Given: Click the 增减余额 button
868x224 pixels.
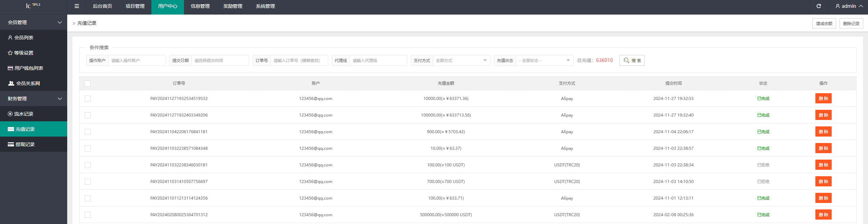Looking at the screenshot, I should (x=824, y=23).
